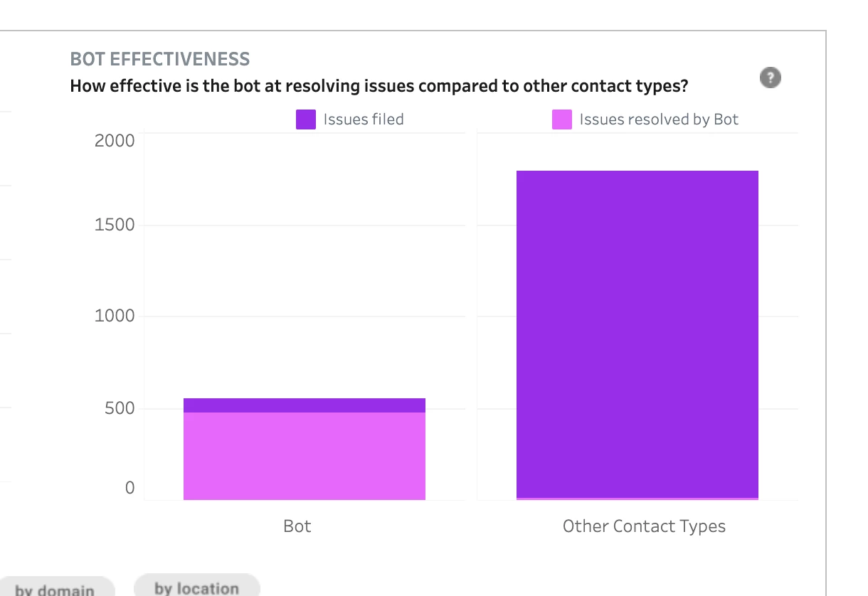868x596 pixels.
Task: Click the 1000 y-axis tick label
Action: pos(115,316)
